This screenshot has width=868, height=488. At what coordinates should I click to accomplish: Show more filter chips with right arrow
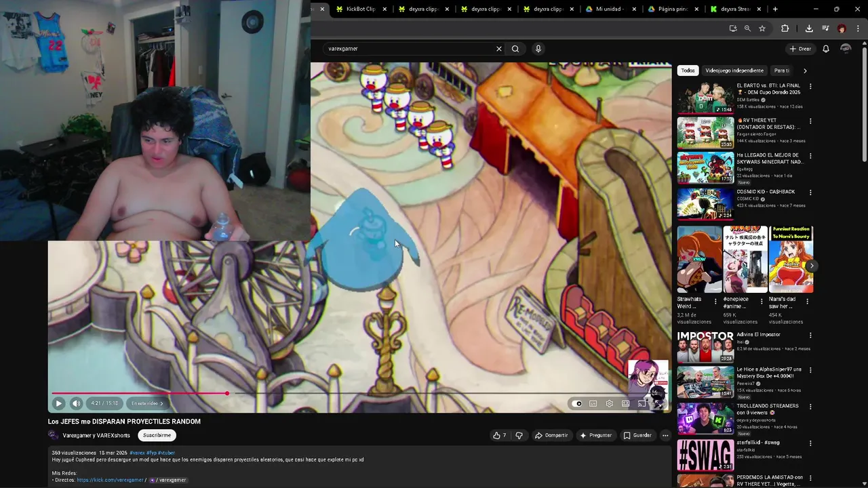[805, 70]
